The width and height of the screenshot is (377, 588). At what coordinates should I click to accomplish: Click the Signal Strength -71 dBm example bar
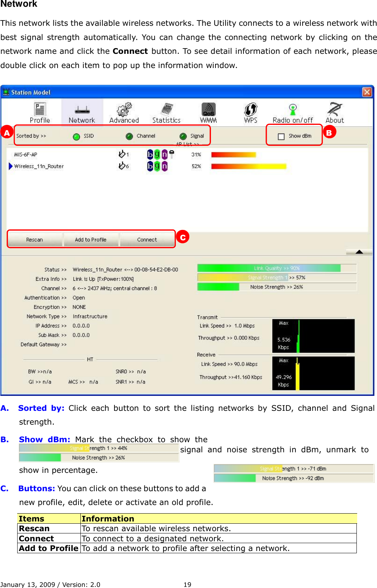[294, 468]
